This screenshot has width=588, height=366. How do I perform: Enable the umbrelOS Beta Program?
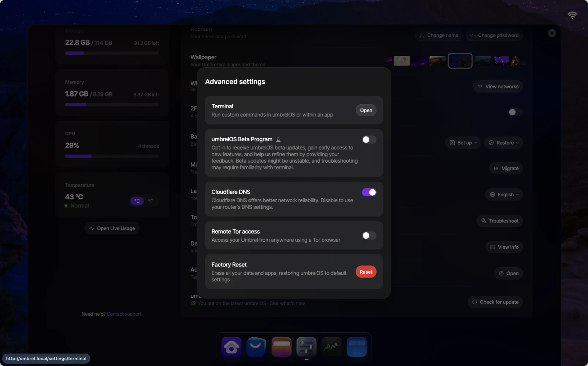click(369, 139)
